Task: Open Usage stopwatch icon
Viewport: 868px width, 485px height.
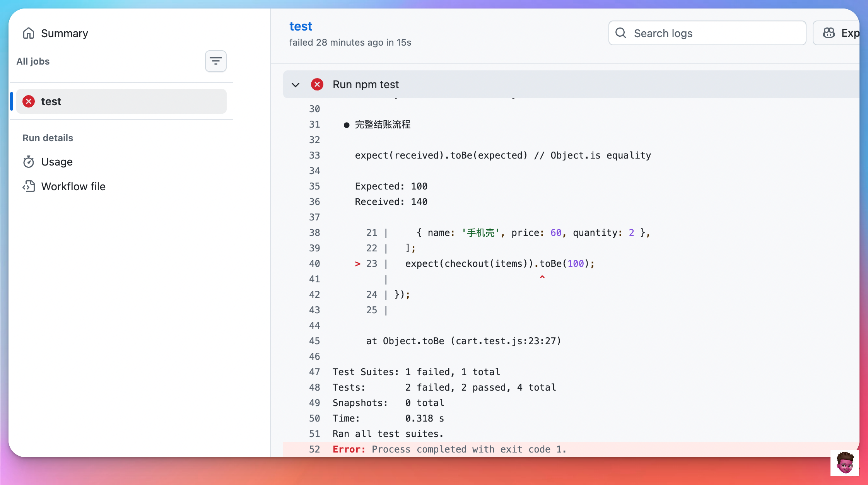Action: pyautogui.click(x=29, y=162)
